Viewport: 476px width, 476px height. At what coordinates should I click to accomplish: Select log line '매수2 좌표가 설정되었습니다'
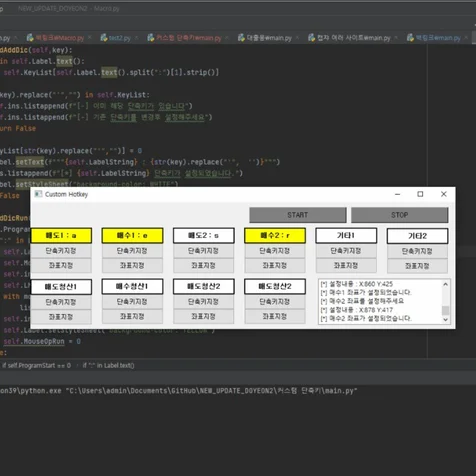pyautogui.click(x=366, y=318)
